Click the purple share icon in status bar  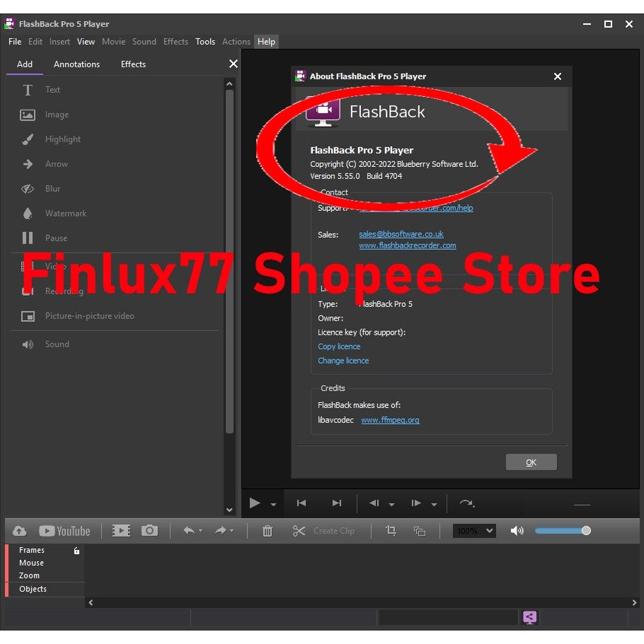529,617
